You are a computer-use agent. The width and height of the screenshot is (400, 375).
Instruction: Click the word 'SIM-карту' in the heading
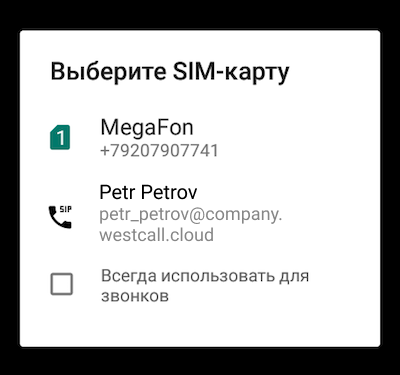tap(231, 72)
